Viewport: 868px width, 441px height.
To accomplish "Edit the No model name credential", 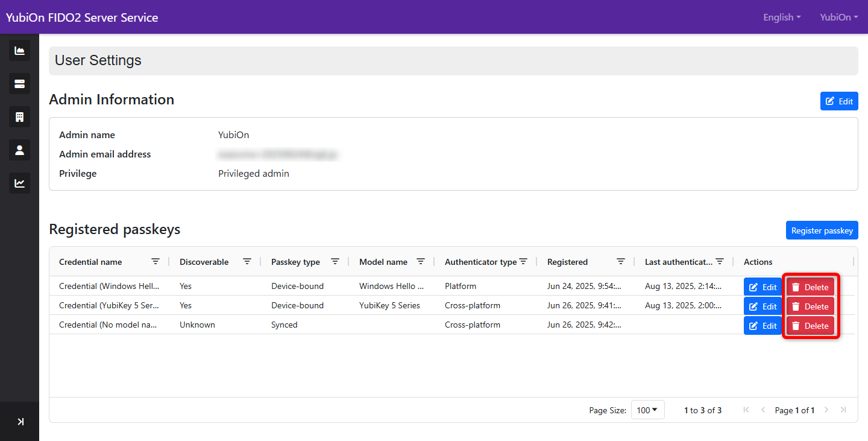I will tap(763, 326).
